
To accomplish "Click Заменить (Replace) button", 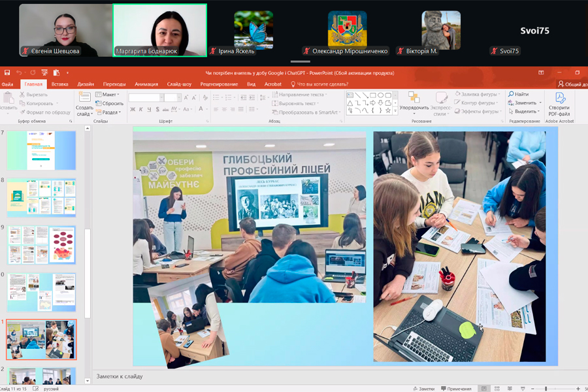I will click(524, 103).
